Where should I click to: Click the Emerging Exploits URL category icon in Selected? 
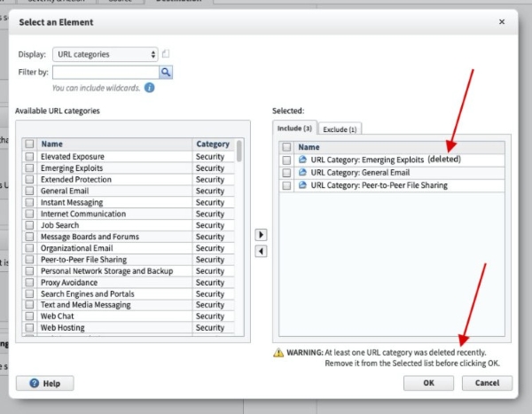tap(302, 160)
